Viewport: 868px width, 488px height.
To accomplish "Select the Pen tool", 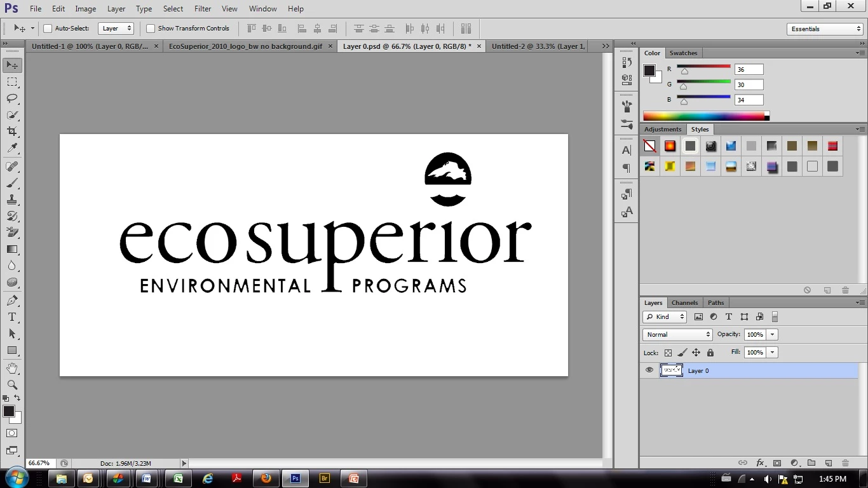I will click(12, 301).
